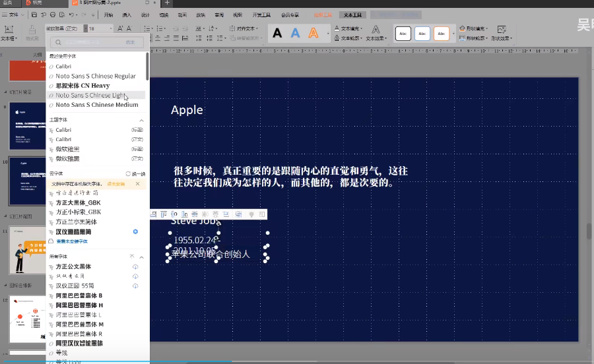
Task: Open the 文本轮廓 text outline dropdown
Action: pyautogui.click(x=348, y=38)
